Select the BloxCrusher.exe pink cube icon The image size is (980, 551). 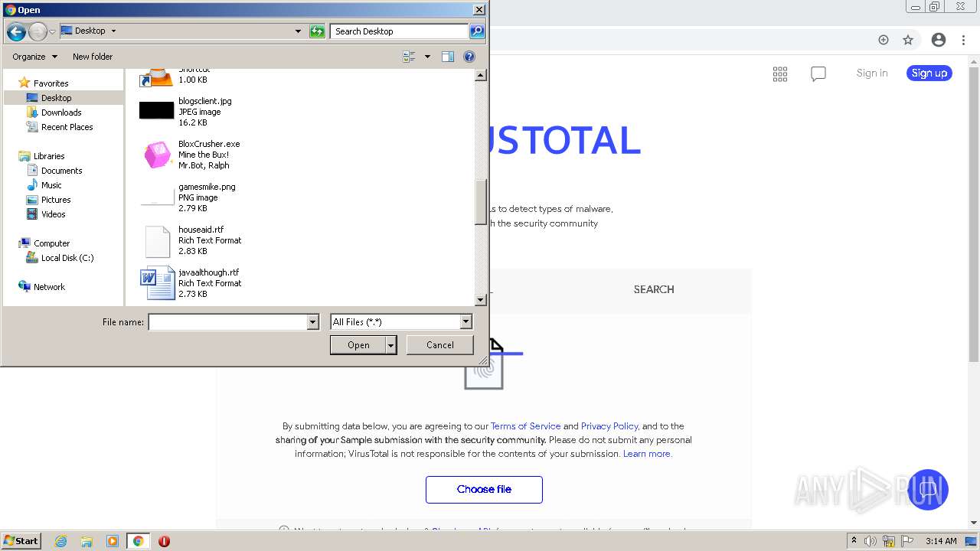[x=157, y=155]
